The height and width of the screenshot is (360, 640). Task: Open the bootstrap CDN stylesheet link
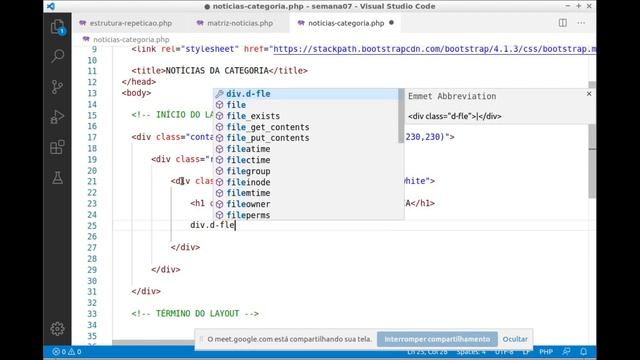pos(434,49)
